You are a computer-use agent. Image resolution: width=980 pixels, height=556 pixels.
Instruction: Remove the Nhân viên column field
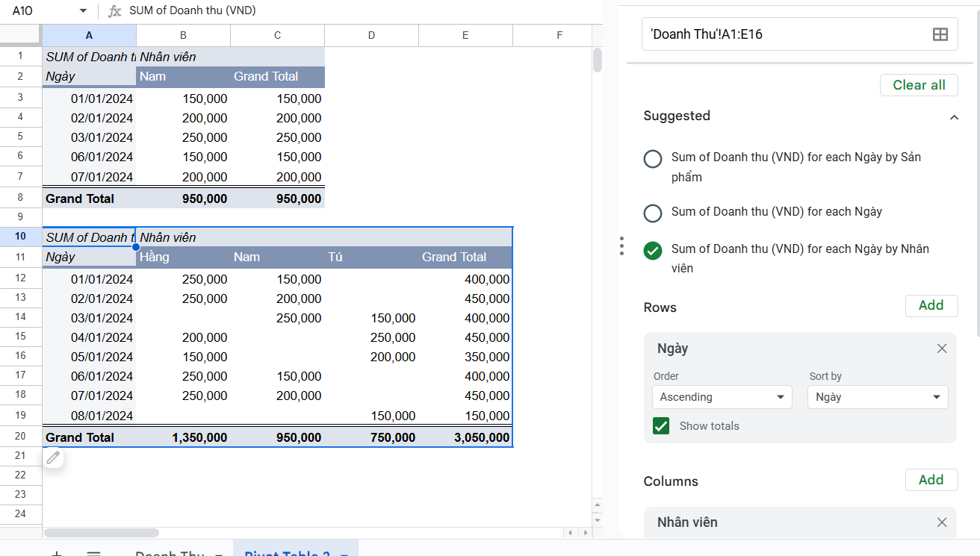click(942, 522)
